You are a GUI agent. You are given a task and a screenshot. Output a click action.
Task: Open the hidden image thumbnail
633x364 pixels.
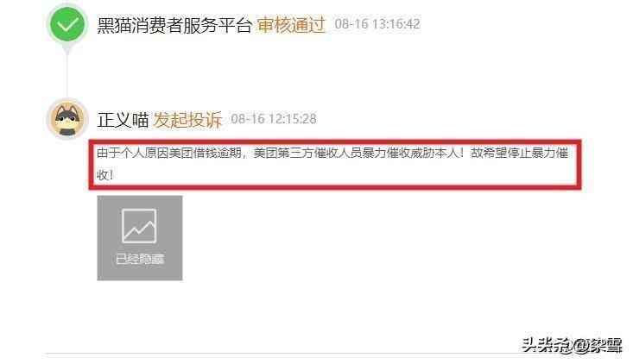pos(140,238)
